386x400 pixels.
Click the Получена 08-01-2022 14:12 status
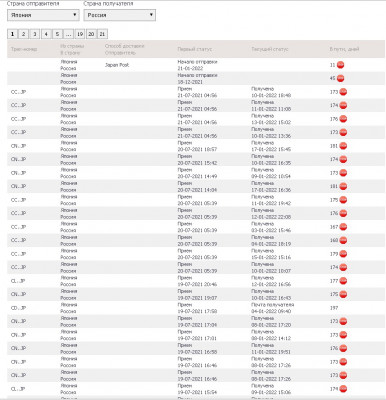pyautogui.click(x=271, y=335)
